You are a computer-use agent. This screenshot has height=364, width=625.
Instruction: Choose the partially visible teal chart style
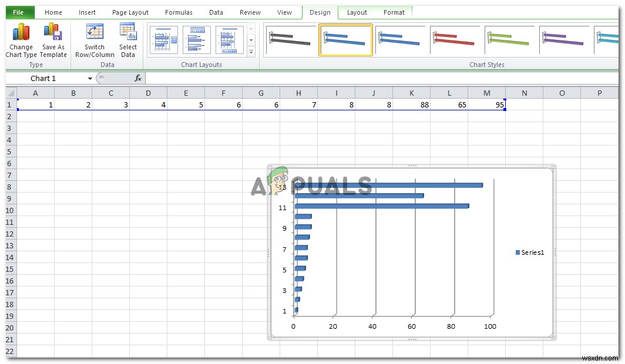(606, 40)
